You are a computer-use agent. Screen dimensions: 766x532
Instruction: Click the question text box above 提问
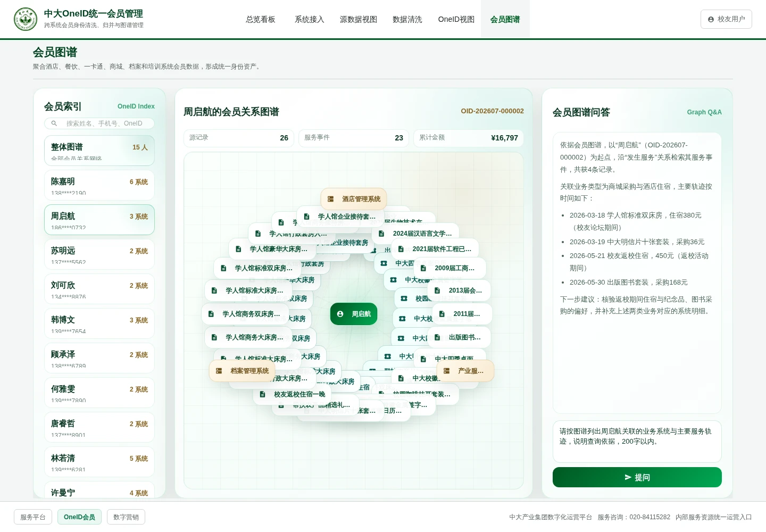[637, 442]
